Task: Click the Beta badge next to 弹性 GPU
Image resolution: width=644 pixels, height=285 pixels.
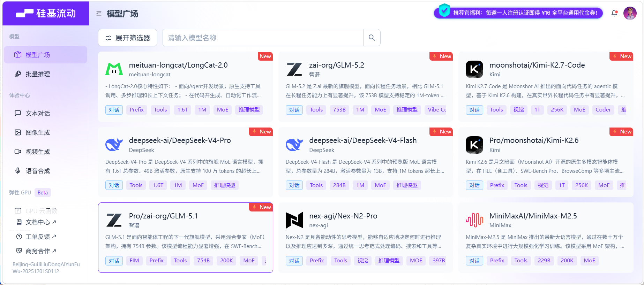Action: coord(43,192)
